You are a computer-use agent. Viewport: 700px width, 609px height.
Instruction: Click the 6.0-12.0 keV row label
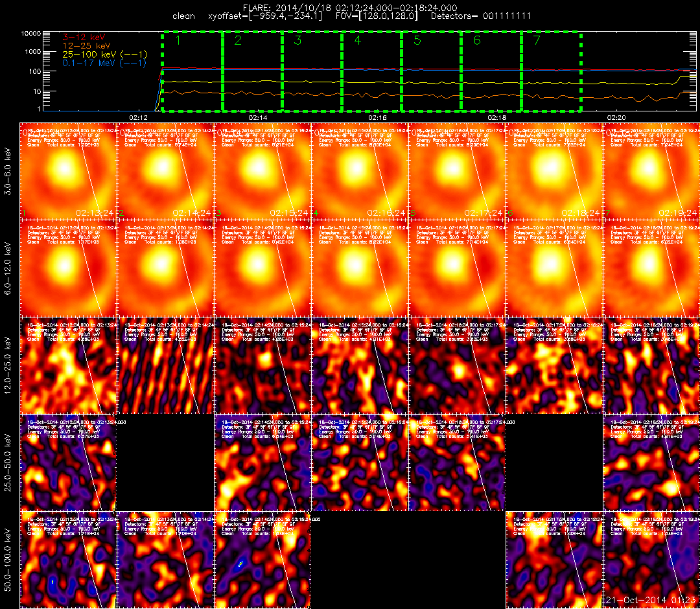8,268
